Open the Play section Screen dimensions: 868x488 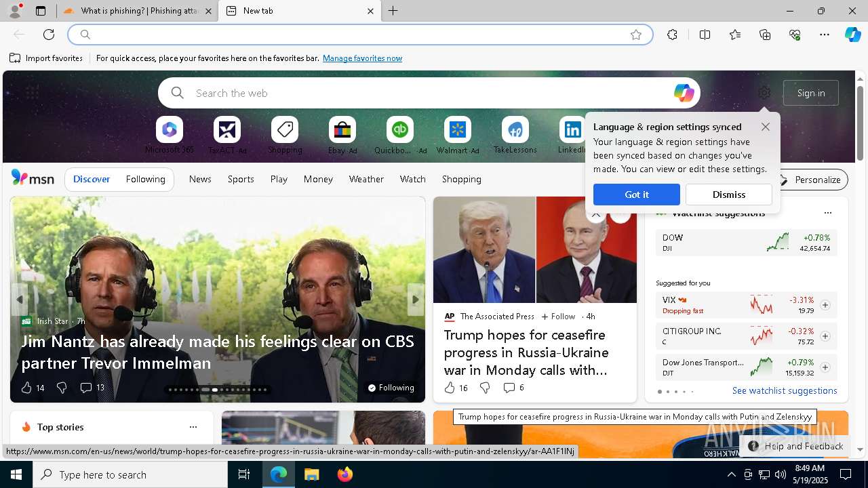279,179
